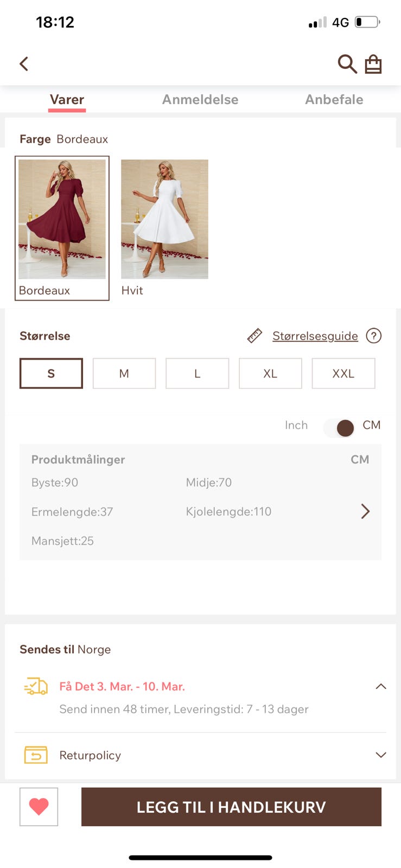Click the ruler icon beside Størrelsesguide
This screenshot has height=868, width=401.
[x=254, y=336]
